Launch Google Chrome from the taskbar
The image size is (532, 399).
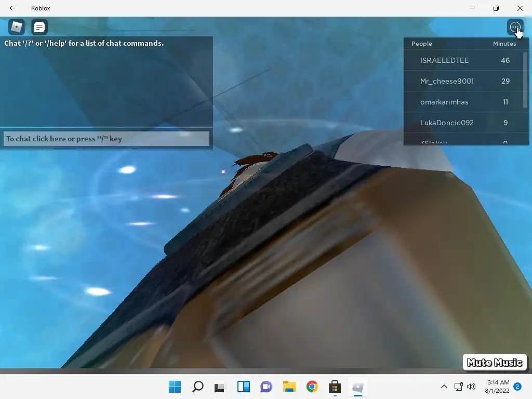click(x=312, y=387)
